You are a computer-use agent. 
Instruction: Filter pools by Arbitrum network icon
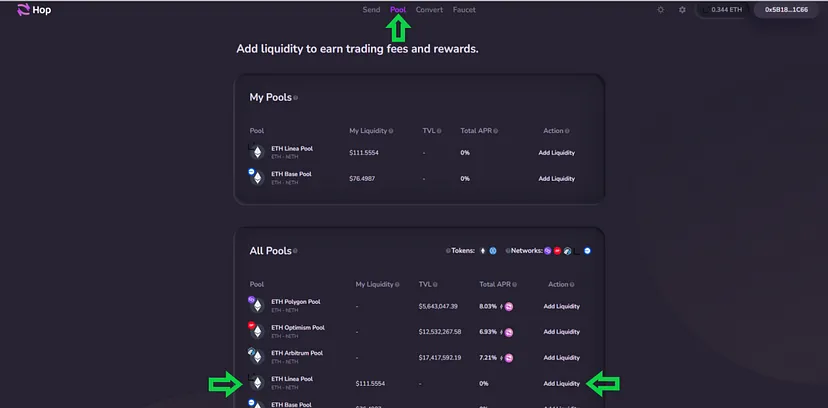(x=567, y=250)
